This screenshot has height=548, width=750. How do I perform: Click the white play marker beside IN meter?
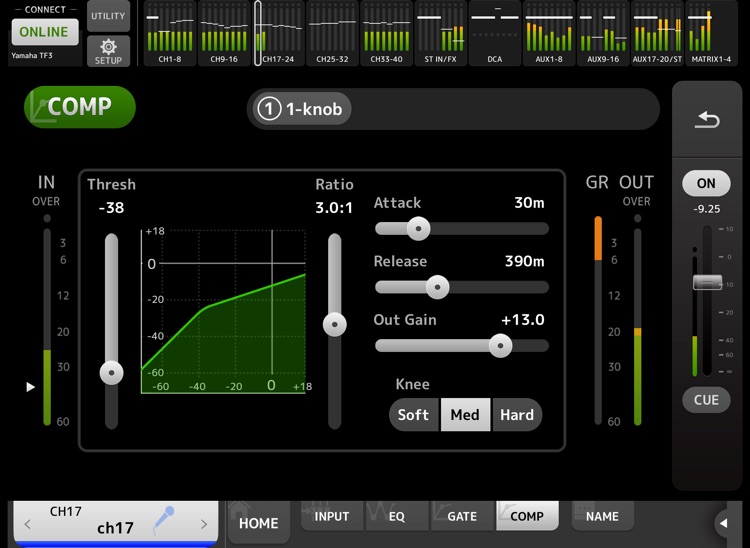point(31,386)
